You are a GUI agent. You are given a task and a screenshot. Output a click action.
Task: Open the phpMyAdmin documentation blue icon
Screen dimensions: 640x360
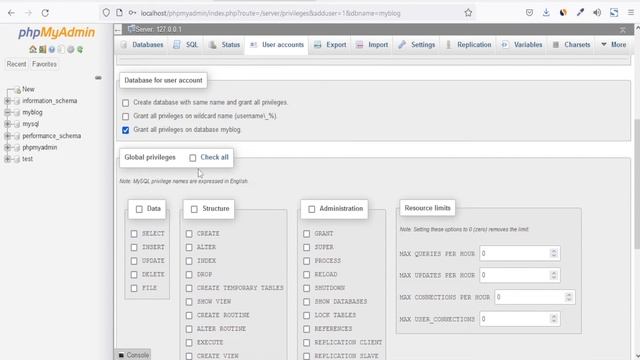[52, 49]
